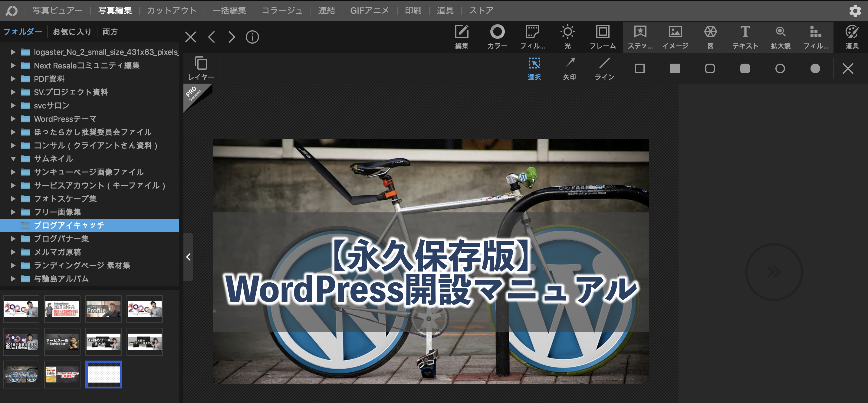Click the image info (i) icon
868x403 pixels.
tap(252, 37)
